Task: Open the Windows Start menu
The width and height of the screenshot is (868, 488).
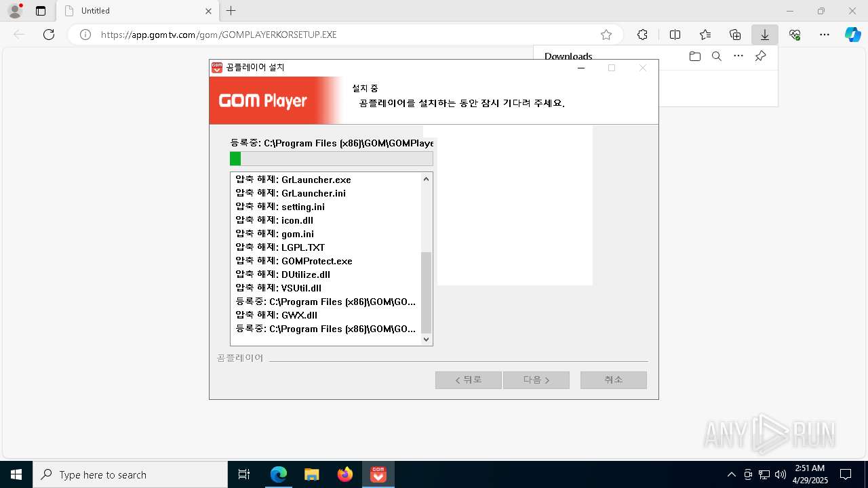Action: pyautogui.click(x=16, y=474)
